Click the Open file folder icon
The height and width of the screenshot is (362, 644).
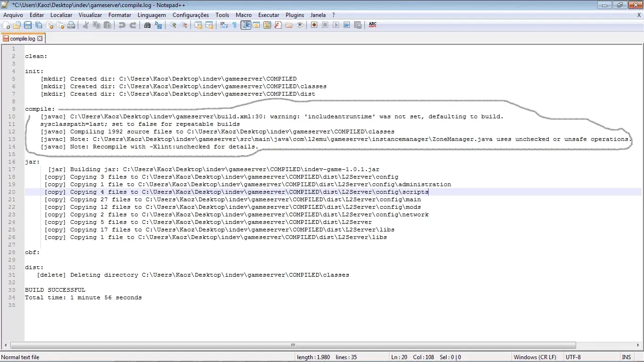[x=17, y=25]
